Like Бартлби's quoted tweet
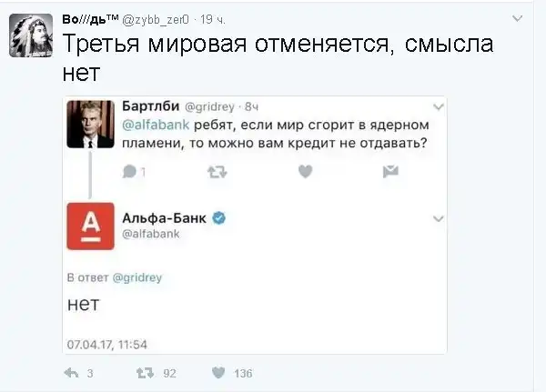The image size is (546, 392). tap(306, 171)
